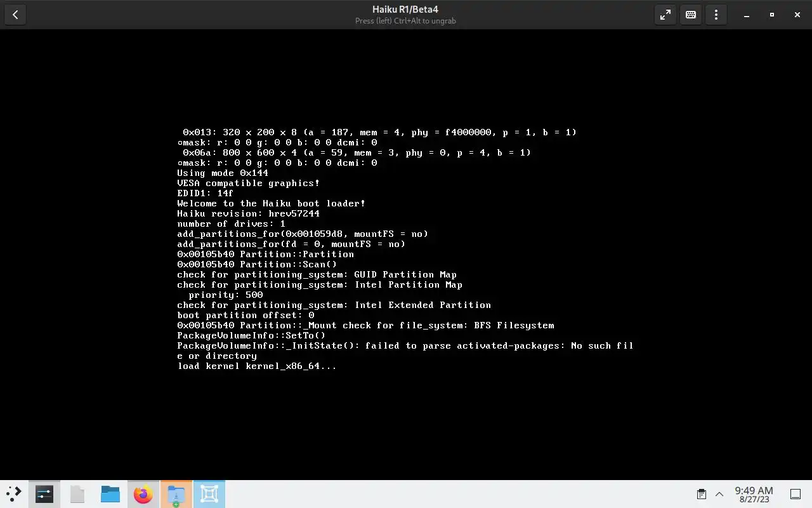Screen dimensions: 812x508
Task: Open the KDE application launcher
Action: pos(14,494)
